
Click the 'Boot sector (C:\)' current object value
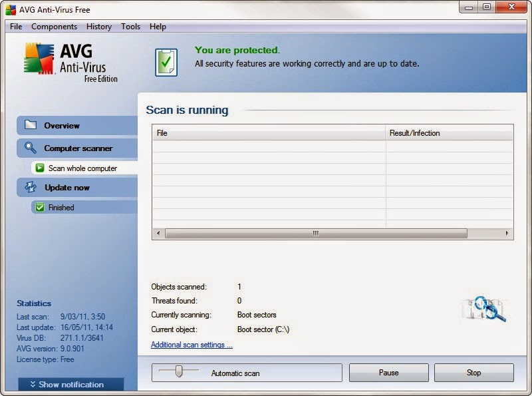coord(263,329)
